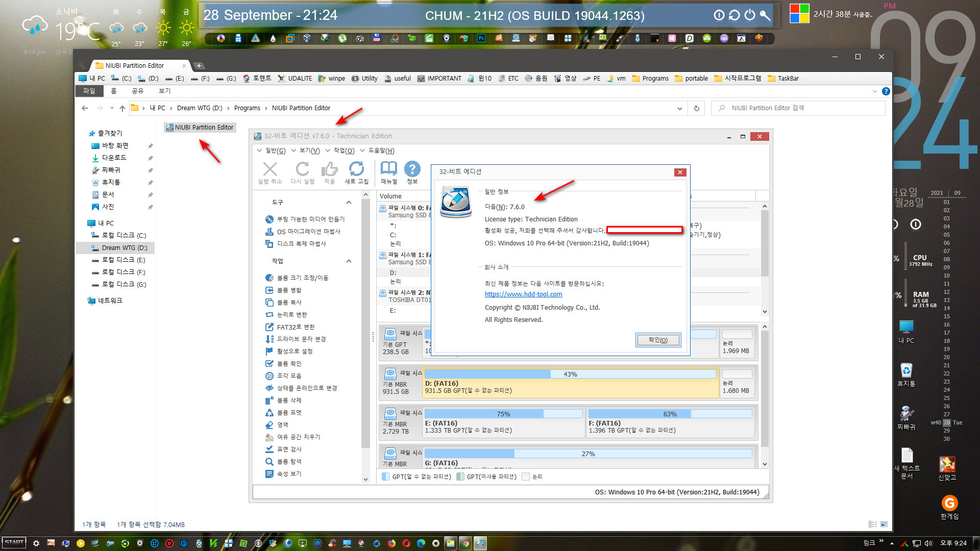The width and height of the screenshot is (980, 551).
Task: Open the 일반(G) menu dropdown
Action: (271, 151)
